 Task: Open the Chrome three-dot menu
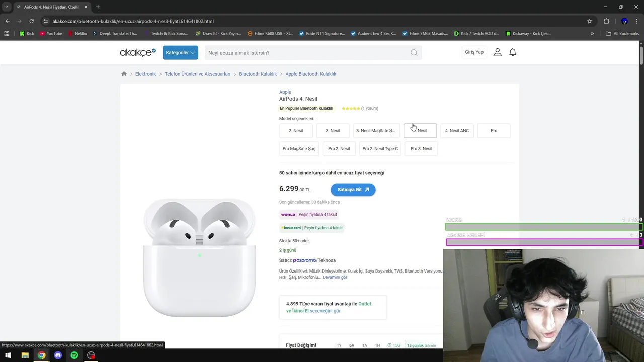click(636, 21)
